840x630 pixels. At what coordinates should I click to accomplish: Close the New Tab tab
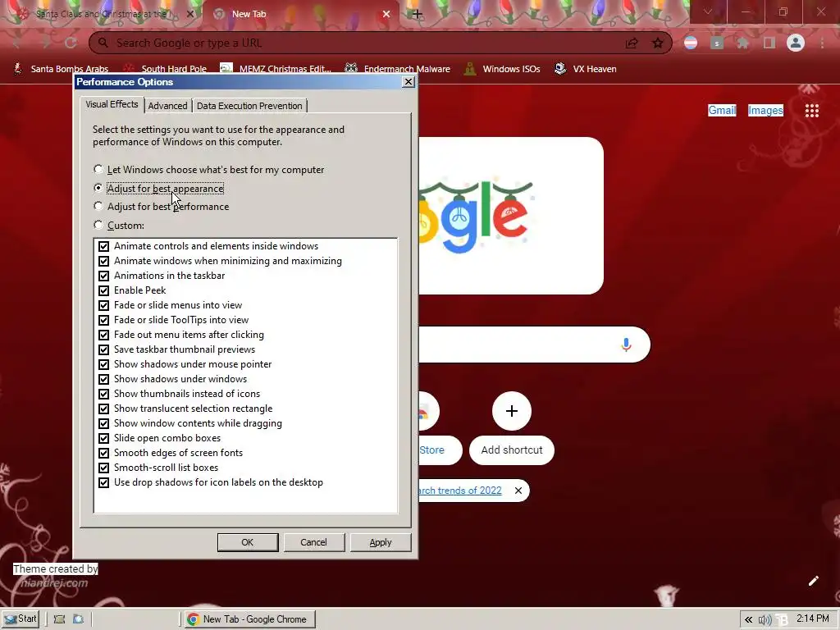[x=386, y=15]
